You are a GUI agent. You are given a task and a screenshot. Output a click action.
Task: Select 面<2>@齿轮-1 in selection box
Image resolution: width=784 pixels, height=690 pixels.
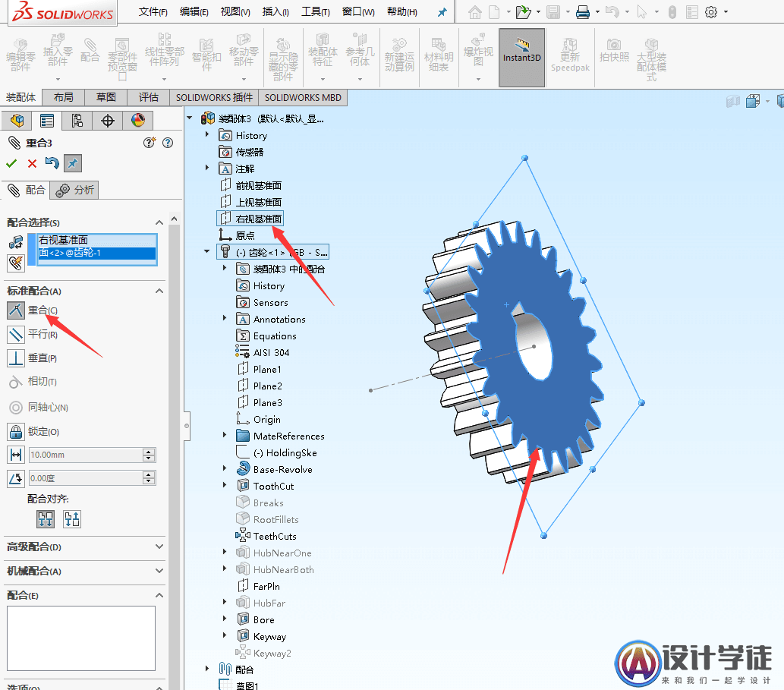pyautogui.click(x=97, y=253)
